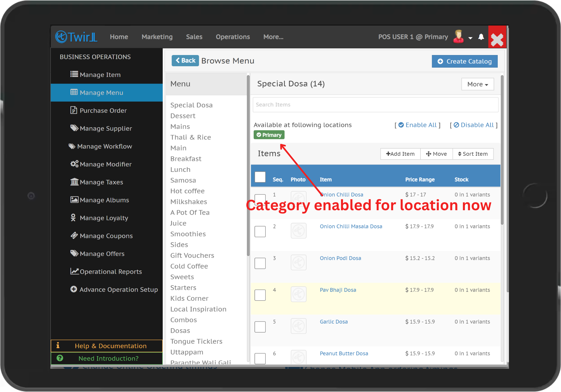Click the Search Items field
The width and height of the screenshot is (561, 392).
tap(375, 105)
